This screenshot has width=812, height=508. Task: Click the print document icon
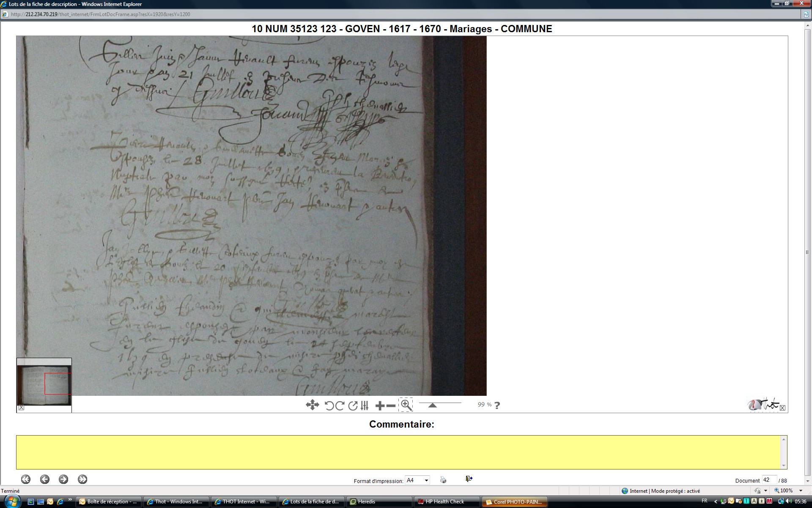[x=443, y=480]
